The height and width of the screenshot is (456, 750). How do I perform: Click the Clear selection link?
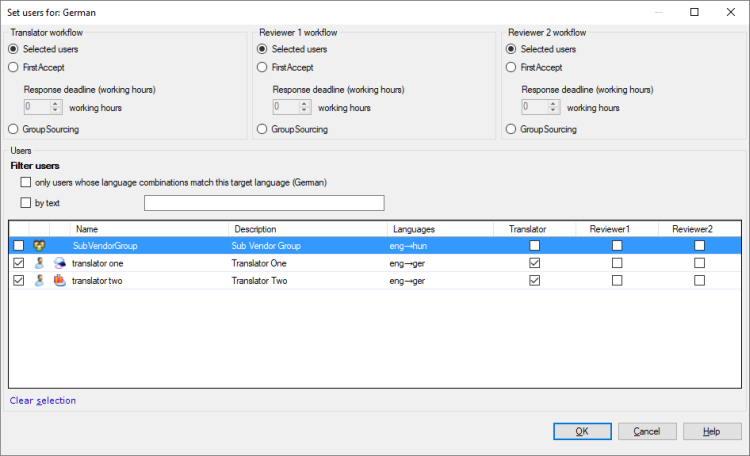tap(43, 401)
